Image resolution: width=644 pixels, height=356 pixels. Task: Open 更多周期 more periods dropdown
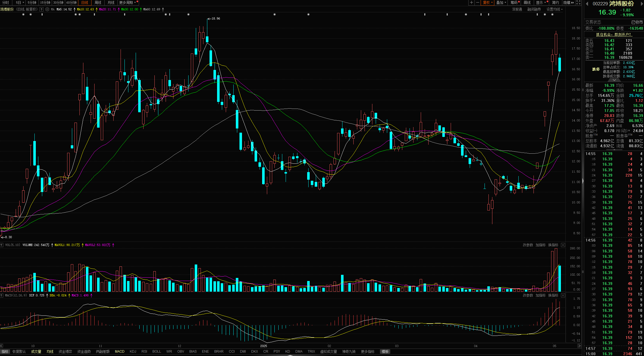128,3
